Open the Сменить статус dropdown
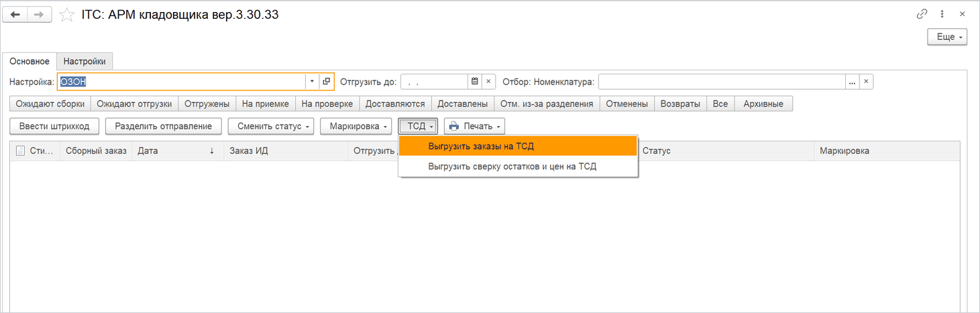The height and width of the screenshot is (313, 980). 271,126
